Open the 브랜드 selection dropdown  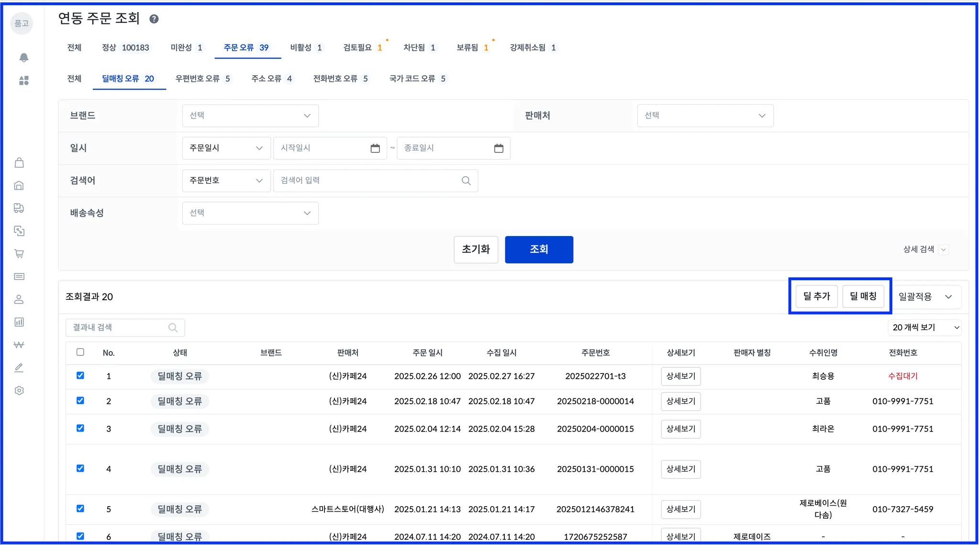[x=250, y=116]
